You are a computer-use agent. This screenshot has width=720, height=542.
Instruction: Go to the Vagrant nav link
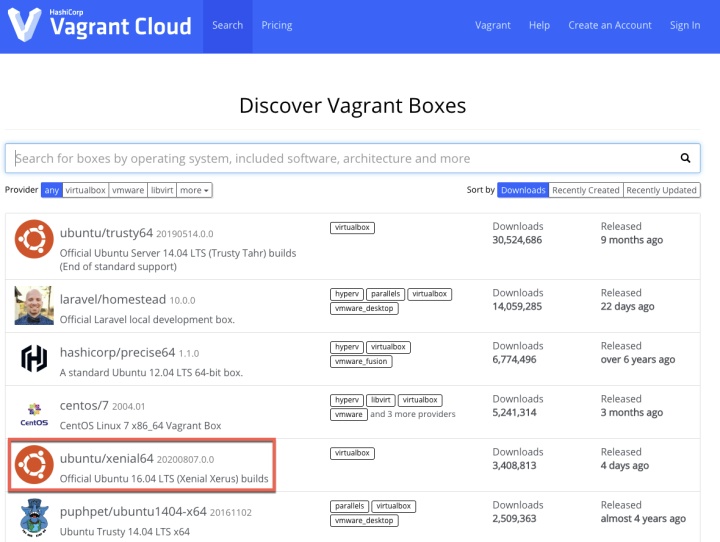point(493,26)
